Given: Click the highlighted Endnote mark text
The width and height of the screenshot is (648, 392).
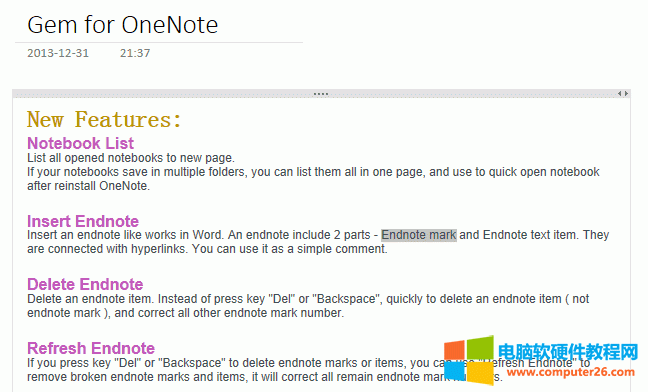Looking at the screenshot, I should pyautogui.click(x=419, y=235).
